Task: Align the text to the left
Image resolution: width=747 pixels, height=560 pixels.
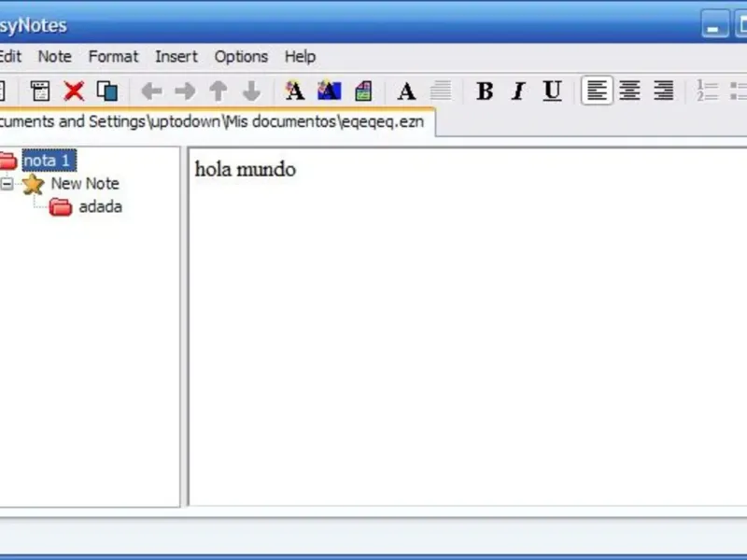Action: tap(597, 90)
